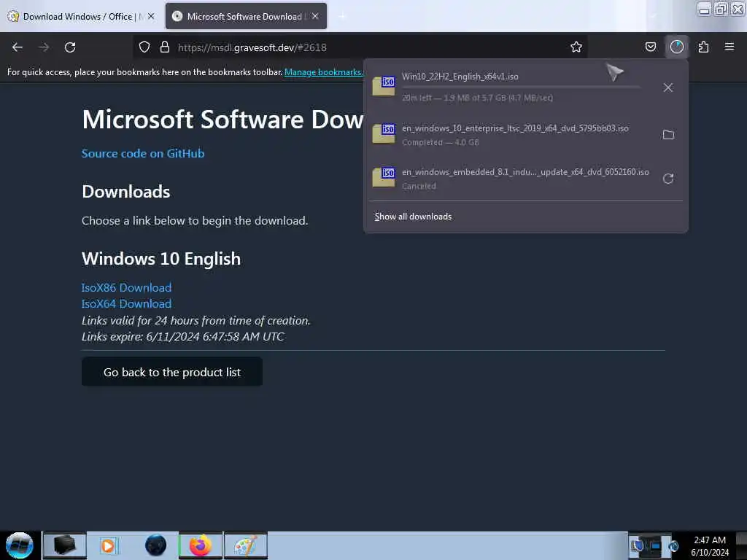Viewport: 747px width, 560px height.
Task: Switch to Download Windows / Office tab
Action: [x=82, y=16]
